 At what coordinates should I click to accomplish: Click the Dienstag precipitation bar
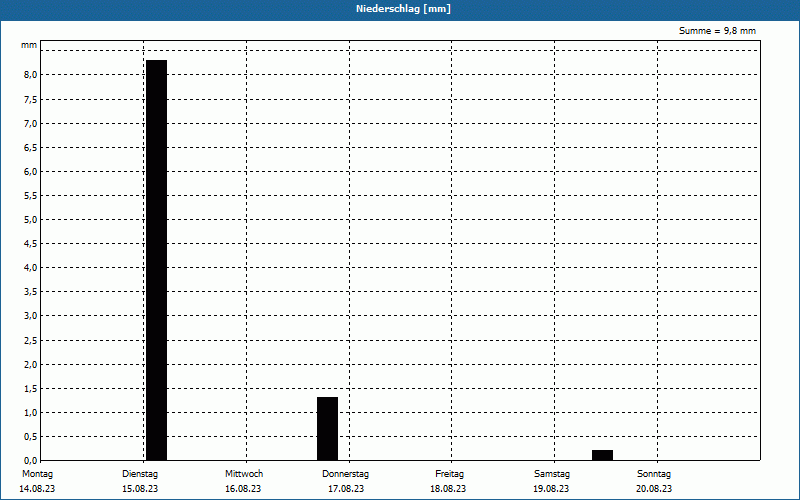(x=157, y=260)
